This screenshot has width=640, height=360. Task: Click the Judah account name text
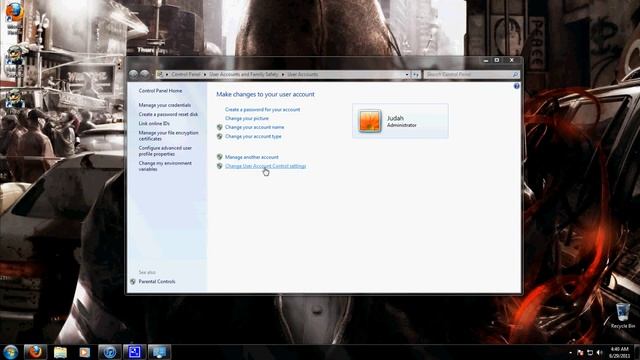tap(395, 118)
